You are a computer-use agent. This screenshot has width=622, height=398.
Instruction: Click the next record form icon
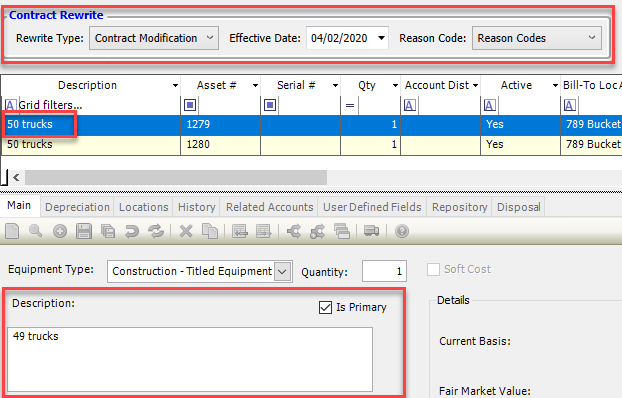263,231
